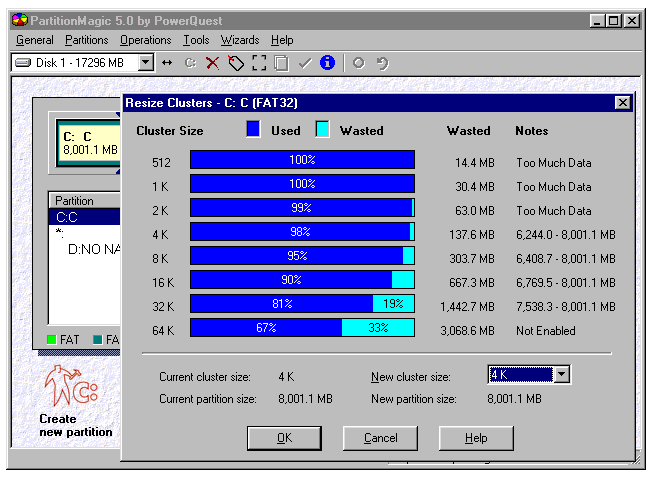Close the Resize Clusters dialog
The image size is (655, 480).
(x=623, y=103)
